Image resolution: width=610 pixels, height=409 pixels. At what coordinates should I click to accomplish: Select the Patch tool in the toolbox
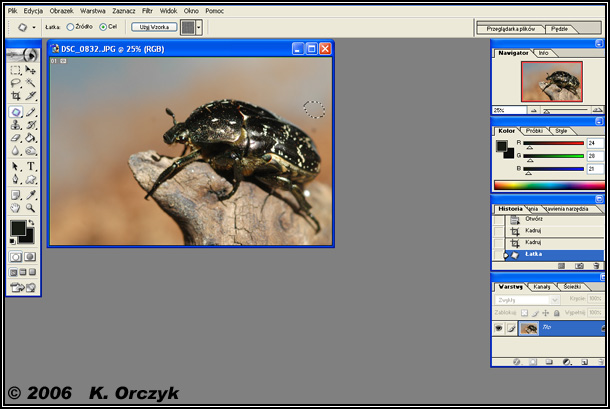pyautogui.click(x=16, y=112)
